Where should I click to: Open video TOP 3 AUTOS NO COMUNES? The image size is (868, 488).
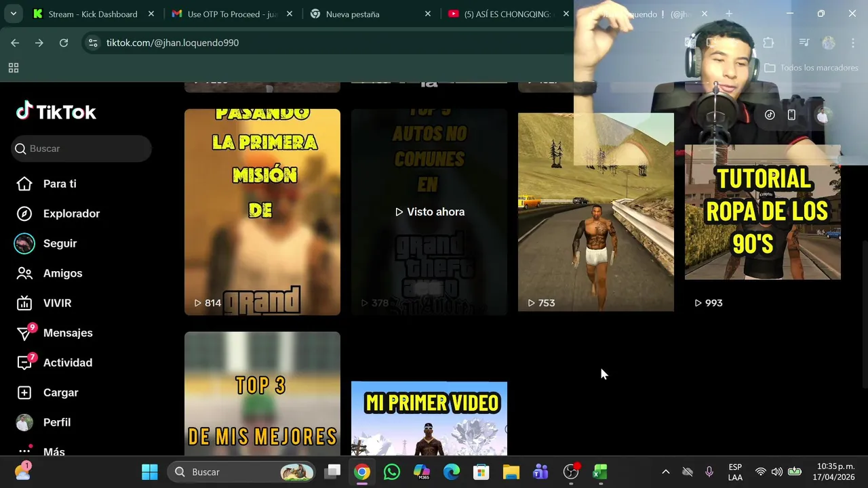(429, 212)
